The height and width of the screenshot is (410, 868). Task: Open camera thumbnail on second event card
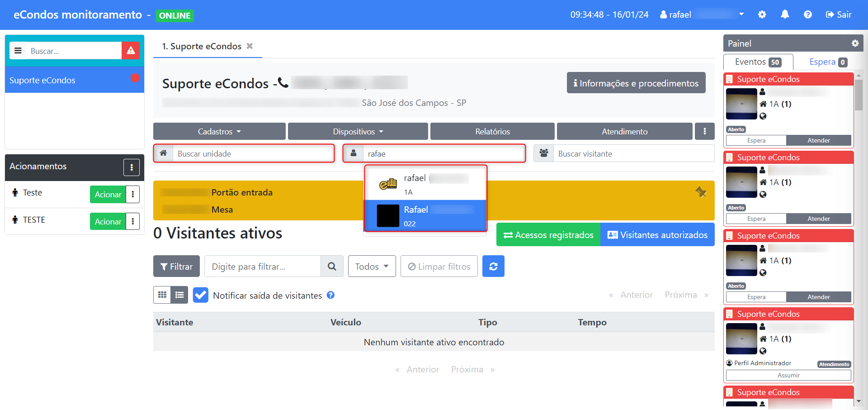pos(741,182)
